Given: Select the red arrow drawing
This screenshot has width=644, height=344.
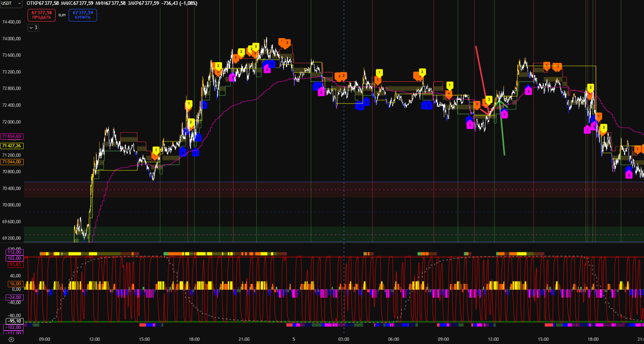Looking at the screenshot, I should click(x=481, y=77).
